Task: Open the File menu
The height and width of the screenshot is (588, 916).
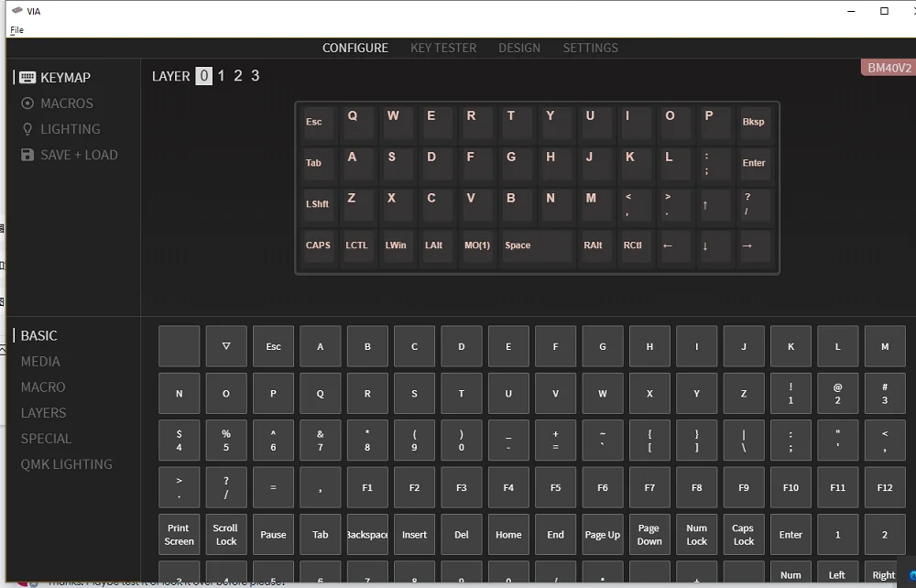Action: [x=16, y=30]
